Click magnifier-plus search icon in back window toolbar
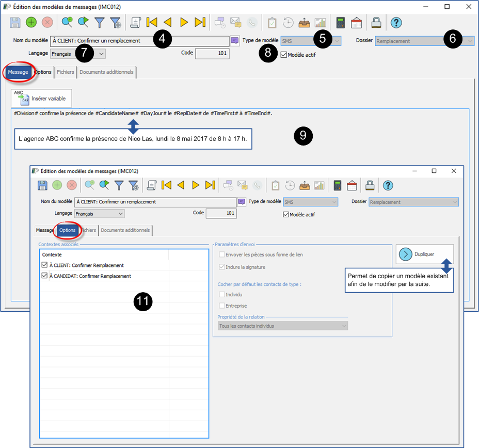479x448 pixels. tap(67, 22)
